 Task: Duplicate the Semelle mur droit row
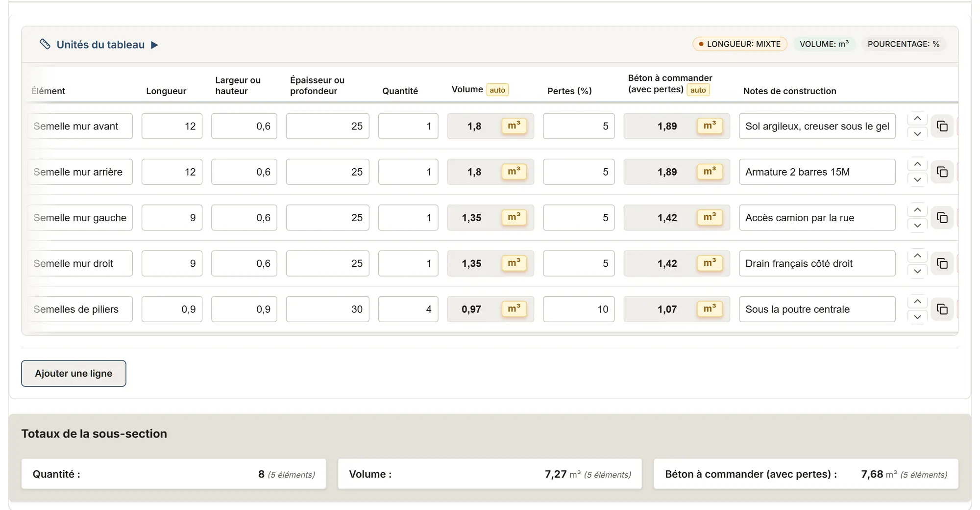942,263
